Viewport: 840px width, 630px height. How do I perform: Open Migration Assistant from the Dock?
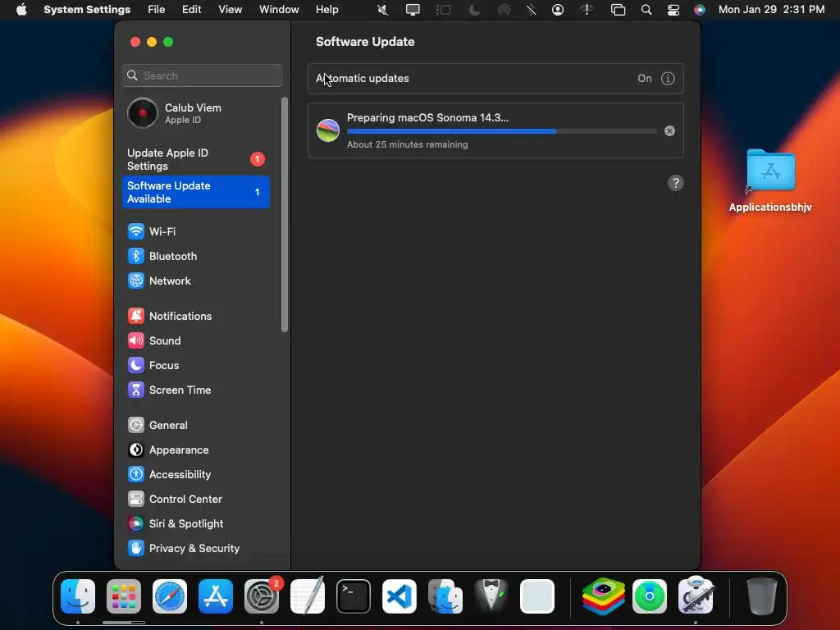(445, 596)
